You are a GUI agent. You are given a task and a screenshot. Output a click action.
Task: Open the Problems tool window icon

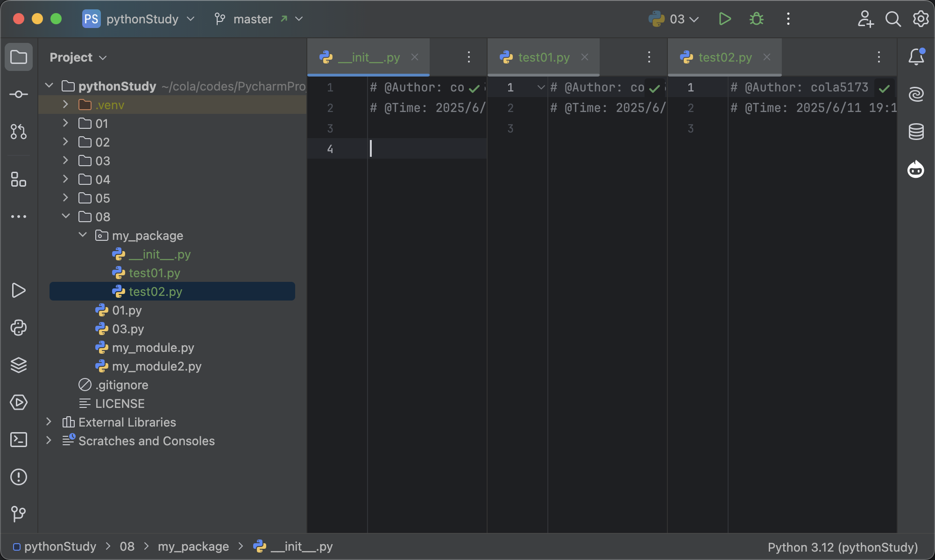tap(19, 477)
